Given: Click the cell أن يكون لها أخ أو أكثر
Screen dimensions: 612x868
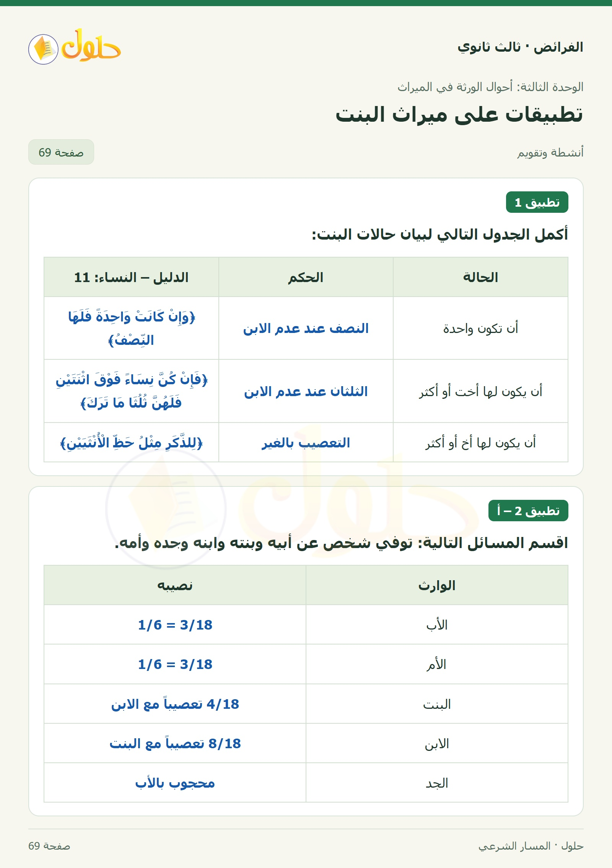Looking at the screenshot, I should click(x=480, y=442).
